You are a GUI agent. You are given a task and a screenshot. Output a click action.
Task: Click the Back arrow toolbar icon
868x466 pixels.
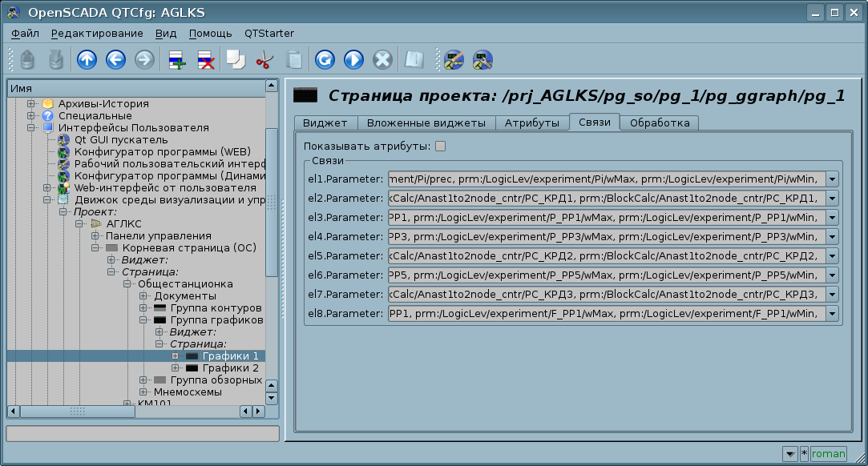115,60
